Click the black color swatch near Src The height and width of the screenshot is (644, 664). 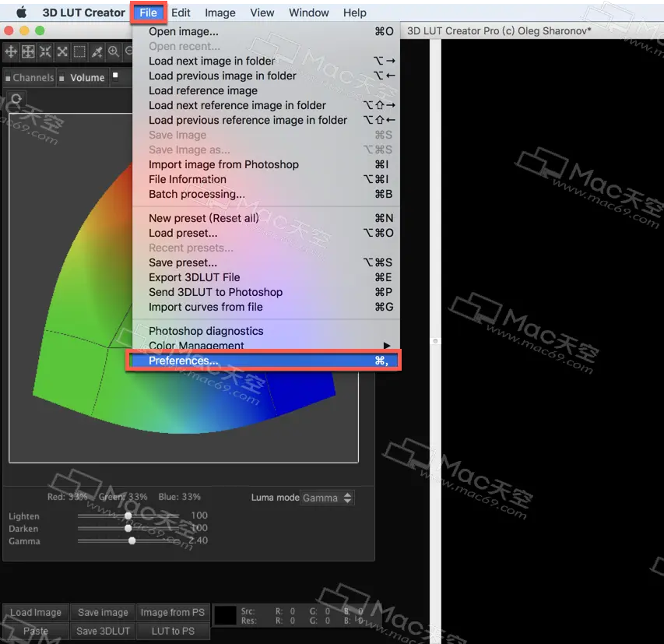pyautogui.click(x=225, y=616)
